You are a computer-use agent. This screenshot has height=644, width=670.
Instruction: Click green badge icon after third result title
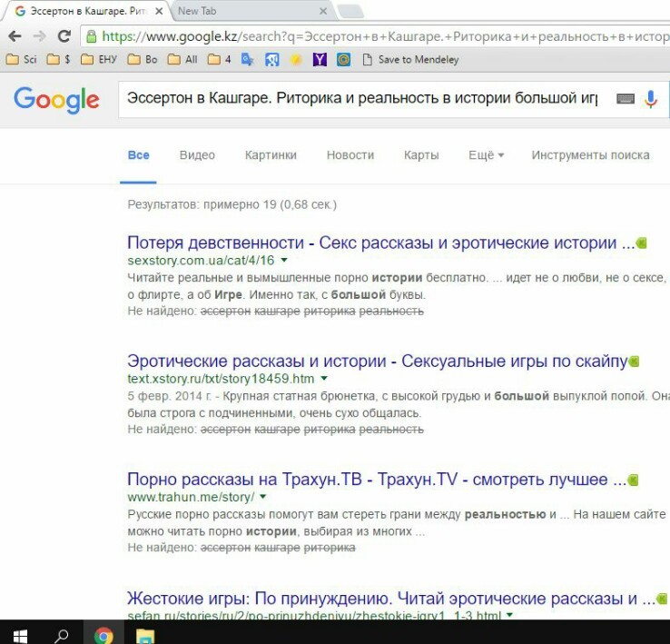(633, 480)
